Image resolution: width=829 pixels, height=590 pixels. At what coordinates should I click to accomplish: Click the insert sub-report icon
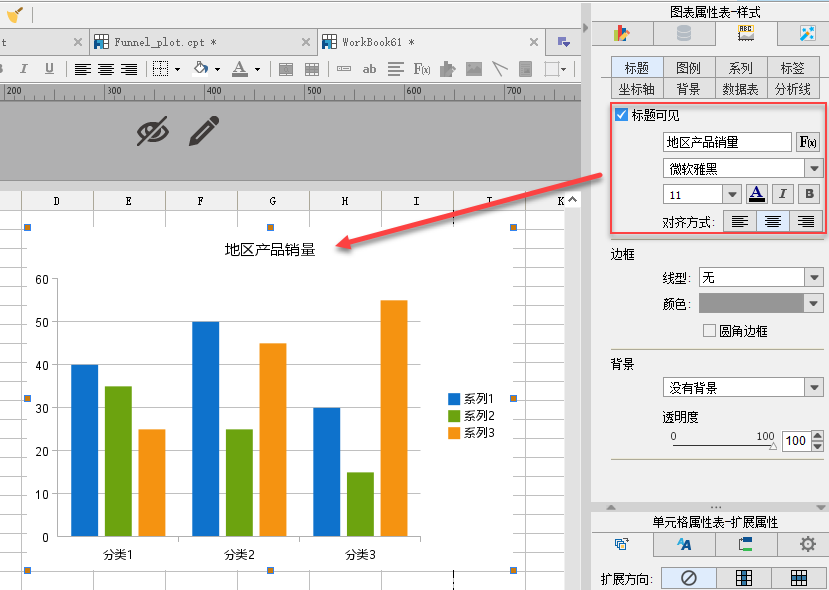click(526, 69)
